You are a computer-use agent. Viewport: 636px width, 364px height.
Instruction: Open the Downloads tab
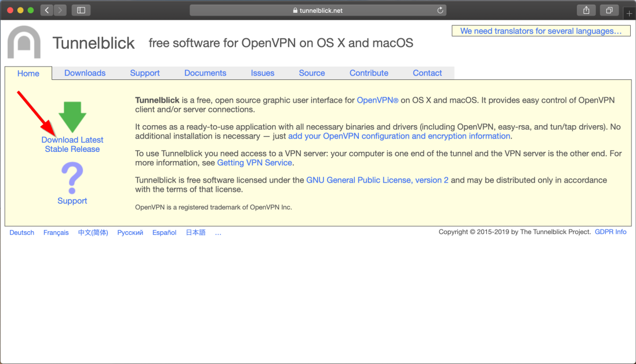[85, 73]
